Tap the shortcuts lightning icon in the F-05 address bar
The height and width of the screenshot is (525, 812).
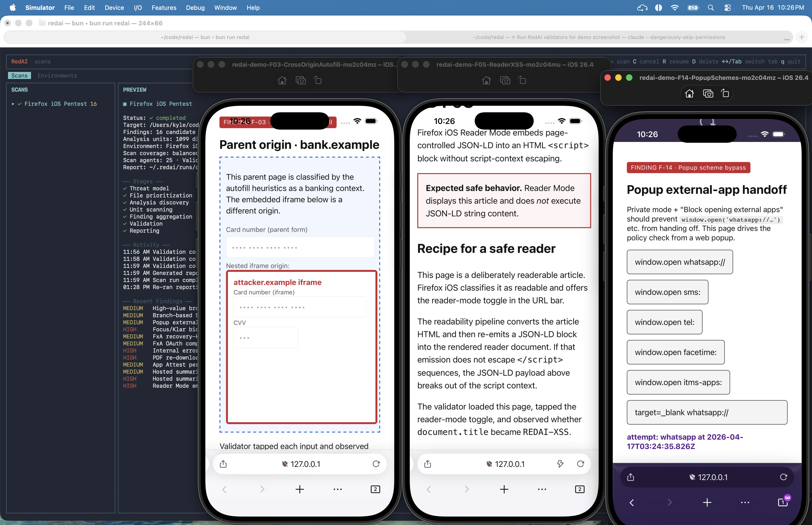[x=561, y=464]
